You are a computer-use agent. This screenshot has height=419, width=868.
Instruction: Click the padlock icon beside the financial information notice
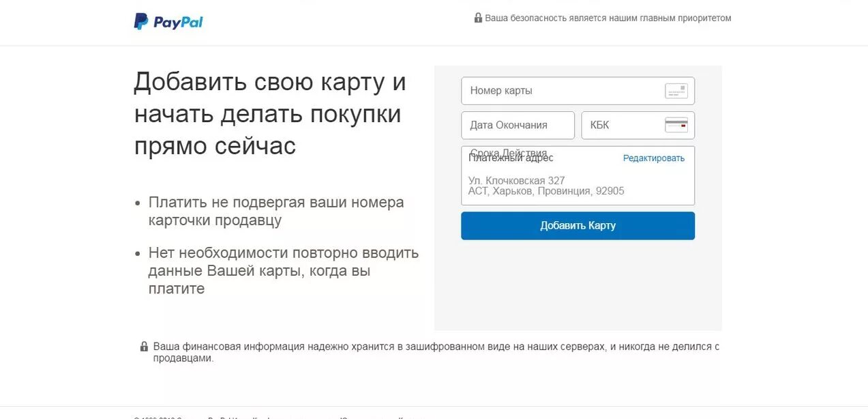click(x=144, y=347)
